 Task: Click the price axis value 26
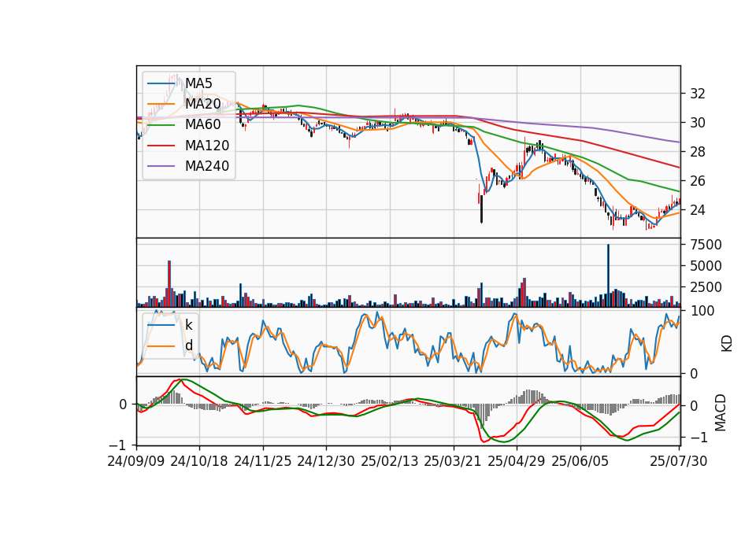point(698,181)
